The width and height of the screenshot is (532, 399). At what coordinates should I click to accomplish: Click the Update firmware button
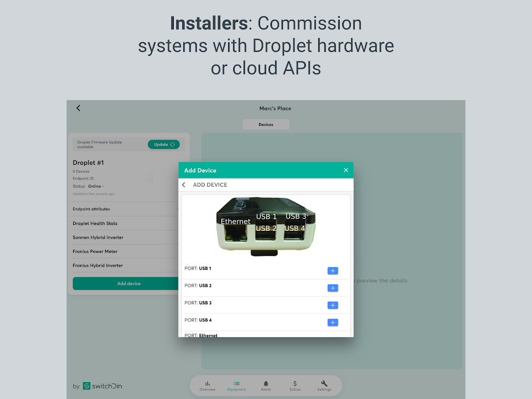point(163,144)
